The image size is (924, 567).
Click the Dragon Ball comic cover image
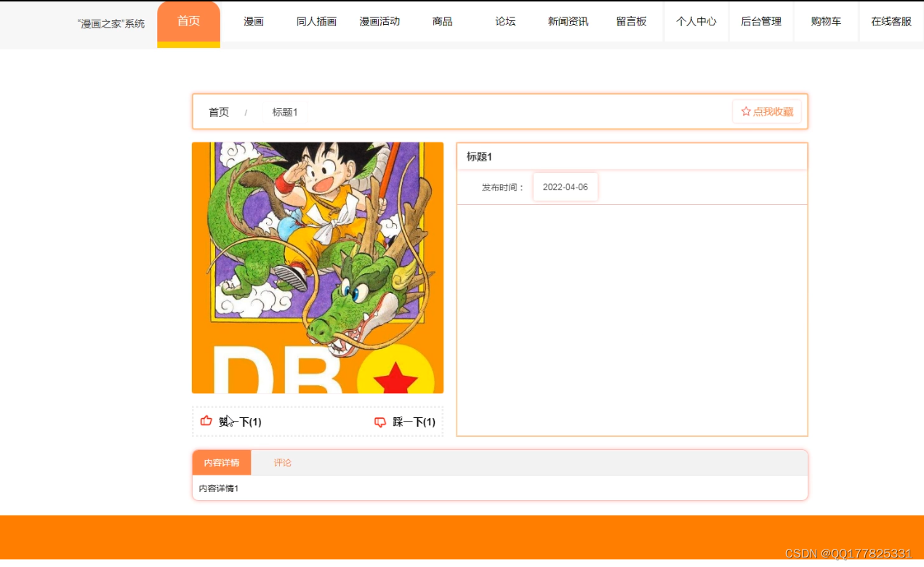(x=316, y=269)
